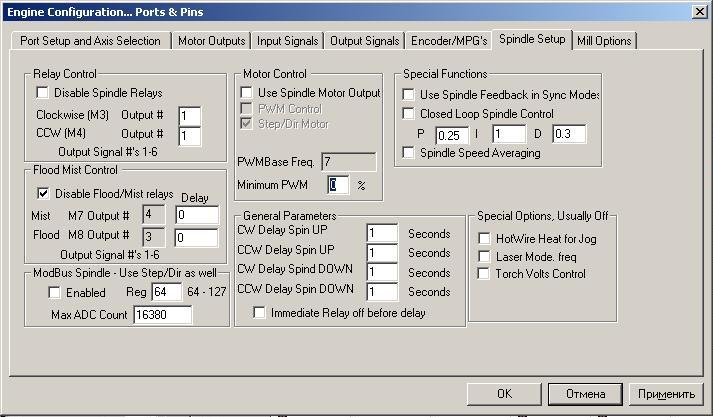713x417 pixels.
Task: Enable Use Spindle Feedback in Sync Modes
Action: pos(408,95)
